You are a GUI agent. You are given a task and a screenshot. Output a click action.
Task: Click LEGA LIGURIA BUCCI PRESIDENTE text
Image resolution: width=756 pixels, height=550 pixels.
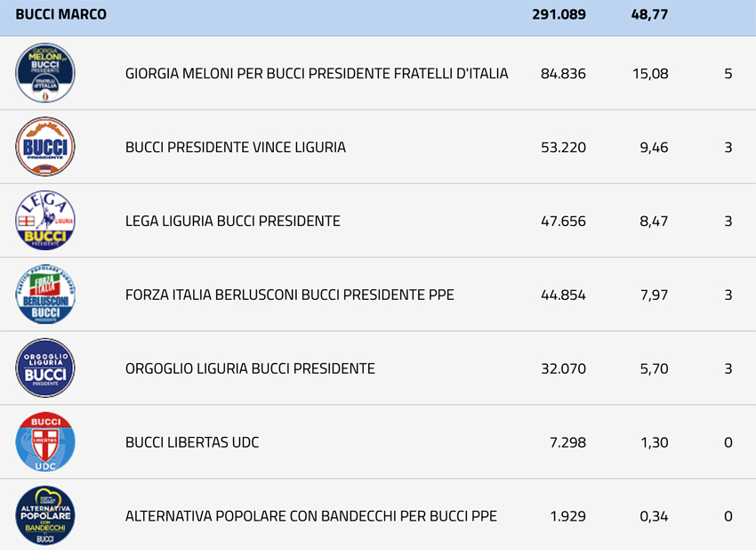pyautogui.click(x=233, y=221)
